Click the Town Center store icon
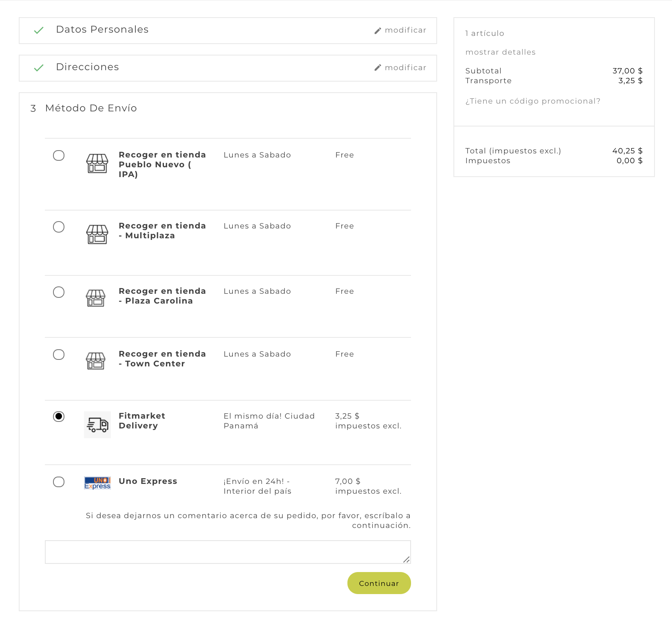Viewport: 672px width, 621px height. tap(96, 361)
